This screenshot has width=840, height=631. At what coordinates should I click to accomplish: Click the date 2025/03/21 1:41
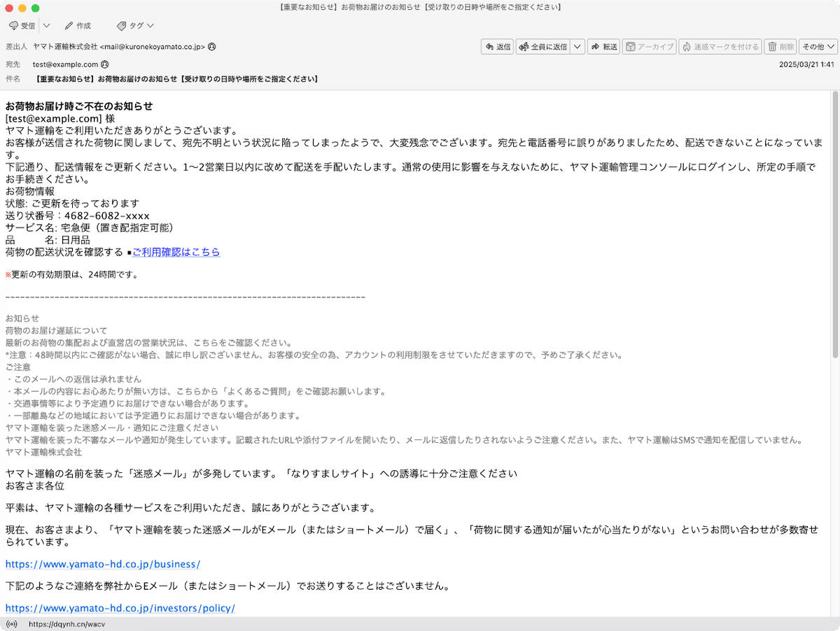pyautogui.click(x=806, y=64)
